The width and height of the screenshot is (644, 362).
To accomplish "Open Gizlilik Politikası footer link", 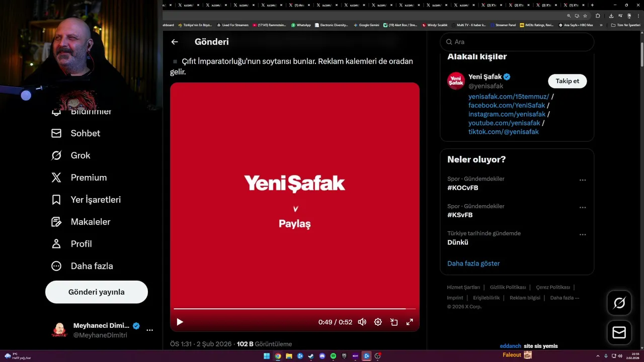I will (508, 288).
